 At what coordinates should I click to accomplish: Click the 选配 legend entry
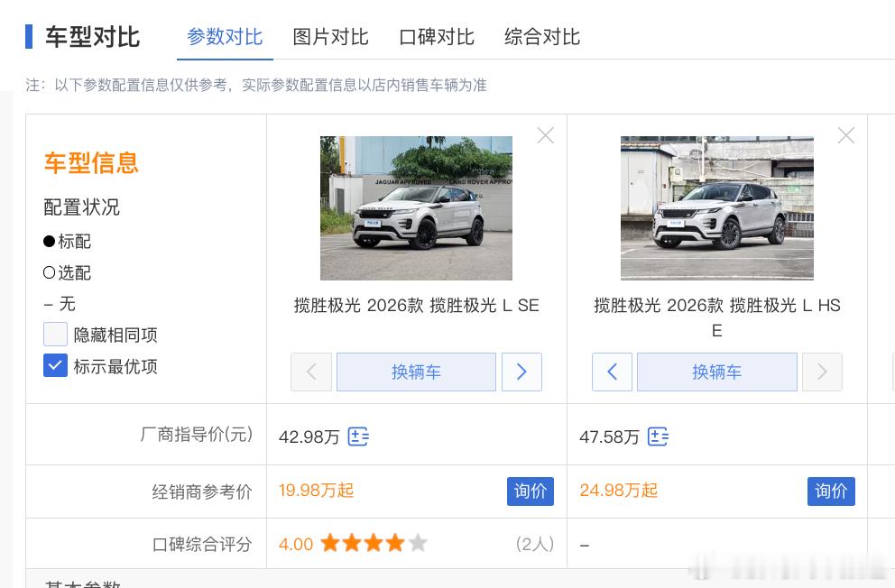coord(68,272)
